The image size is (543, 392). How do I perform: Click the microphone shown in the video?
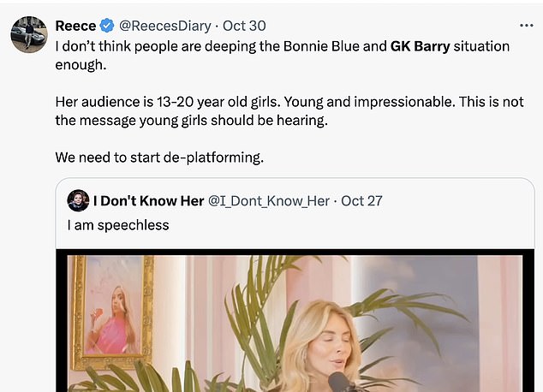pyautogui.click(x=338, y=381)
